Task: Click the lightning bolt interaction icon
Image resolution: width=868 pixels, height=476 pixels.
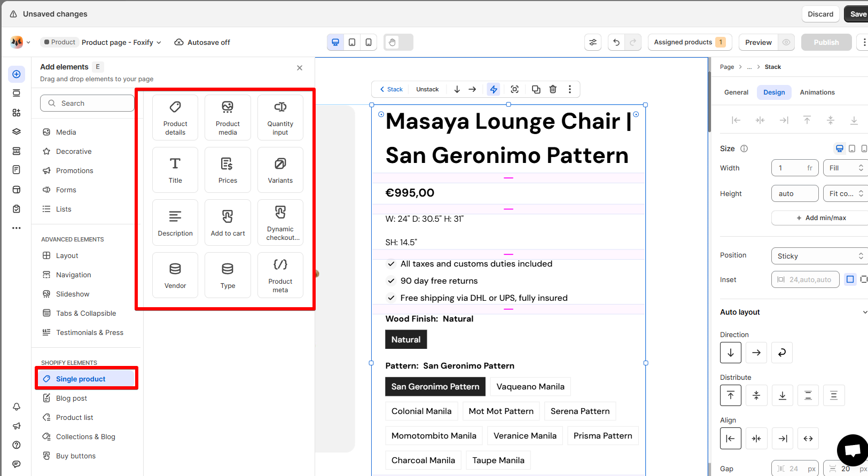Action: (x=494, y=89)
